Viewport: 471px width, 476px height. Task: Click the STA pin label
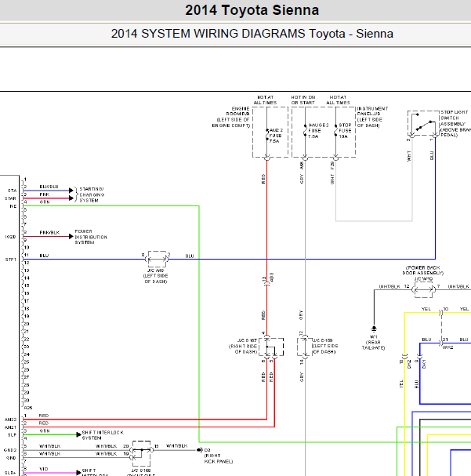click(x=12, y=191)
